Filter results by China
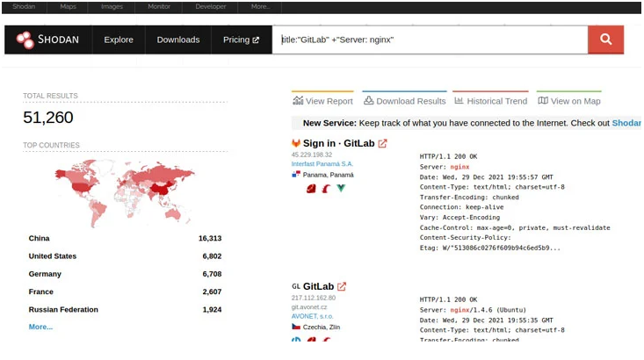The width and height of the screenshot is (644, 360). [39, 238]
